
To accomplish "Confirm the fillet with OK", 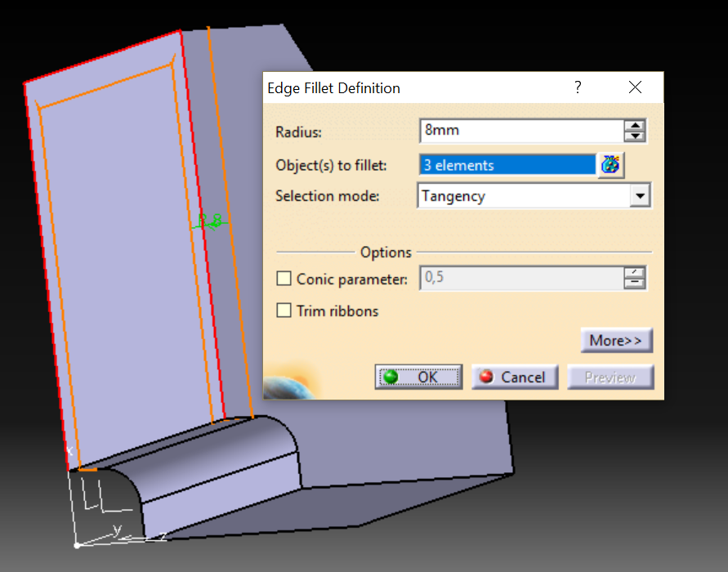I will pyautogui.click(x=418, y=377).
